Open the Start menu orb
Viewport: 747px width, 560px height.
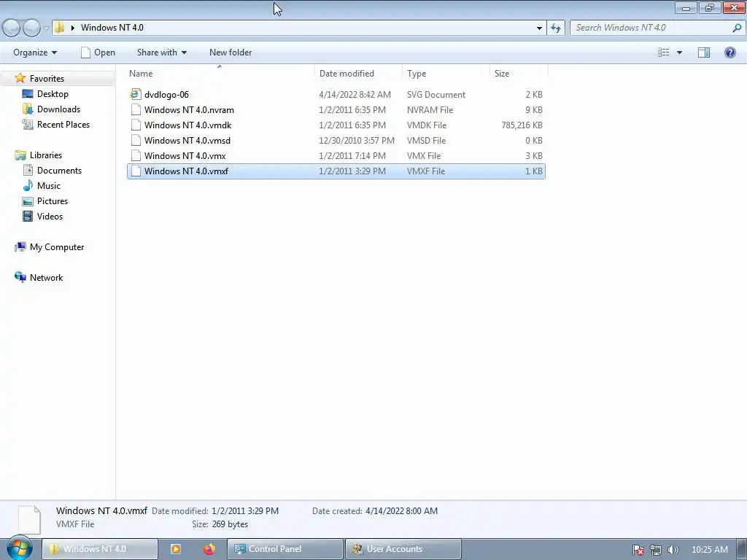[x=19, y=548]
